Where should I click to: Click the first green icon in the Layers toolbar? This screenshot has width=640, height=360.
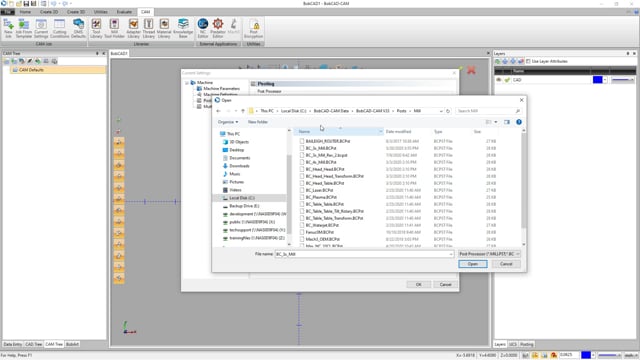point(498,61)
